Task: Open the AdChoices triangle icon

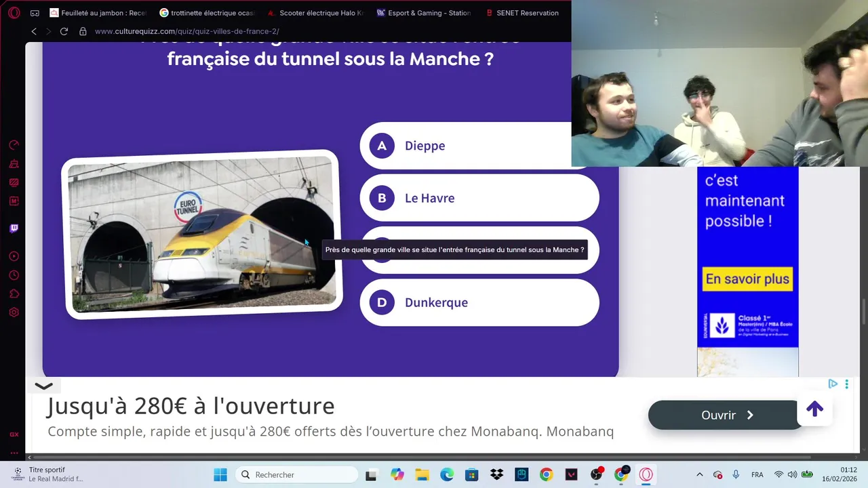Action: coord(833,384)
